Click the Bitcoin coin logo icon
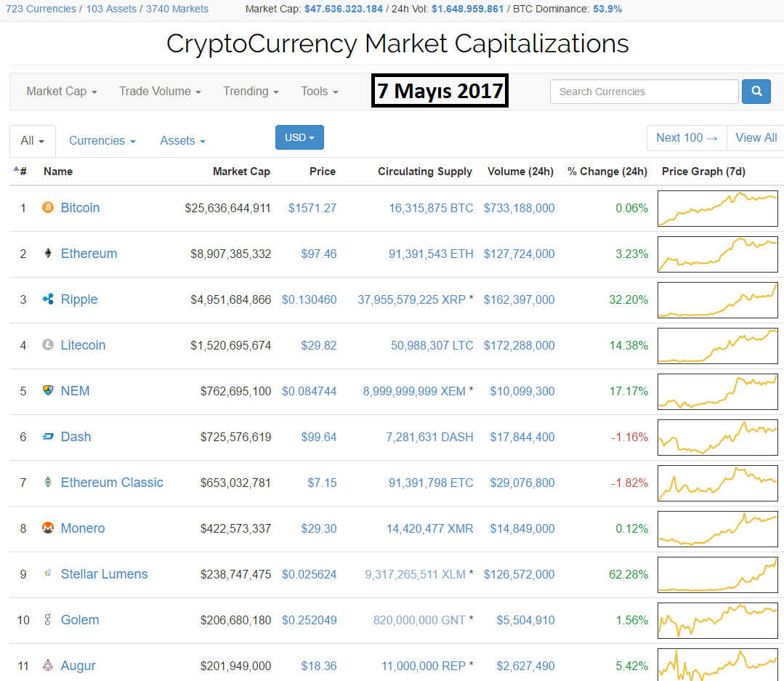The image size is (784, 681). 48,208
